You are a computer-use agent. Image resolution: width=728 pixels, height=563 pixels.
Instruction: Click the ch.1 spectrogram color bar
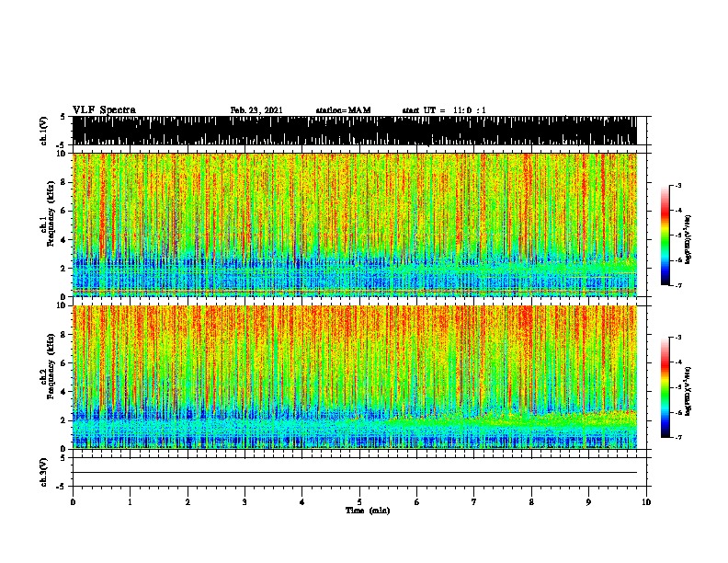665,236
